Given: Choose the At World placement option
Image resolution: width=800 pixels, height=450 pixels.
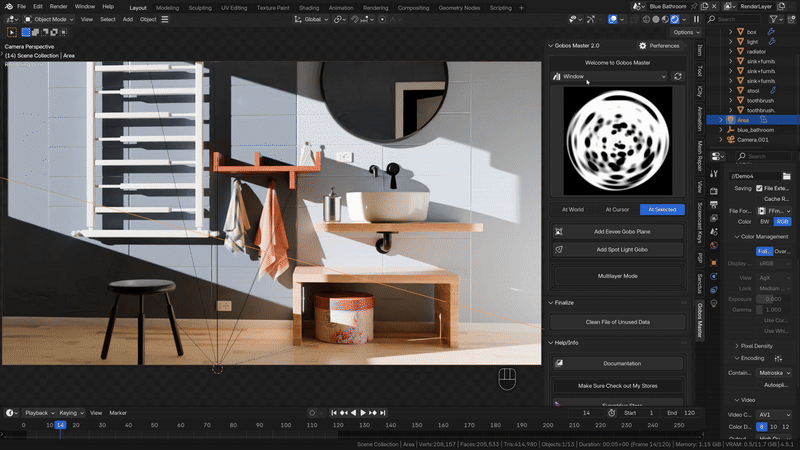Looking at the screenshot, I should tap(572, 210).
